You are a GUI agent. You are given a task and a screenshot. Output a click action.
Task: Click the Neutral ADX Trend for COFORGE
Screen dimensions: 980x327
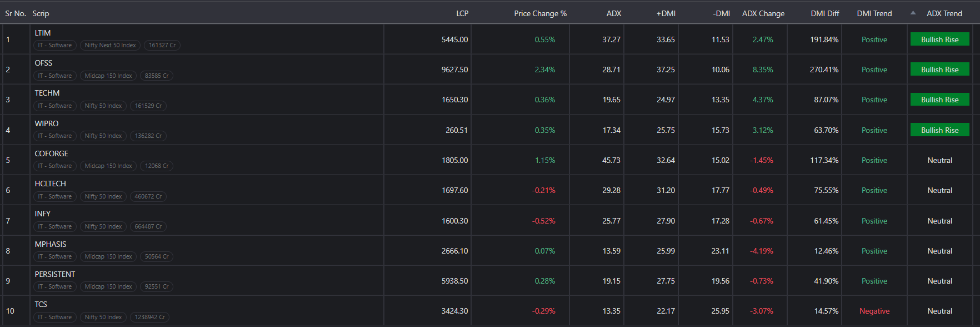[940, 160]
